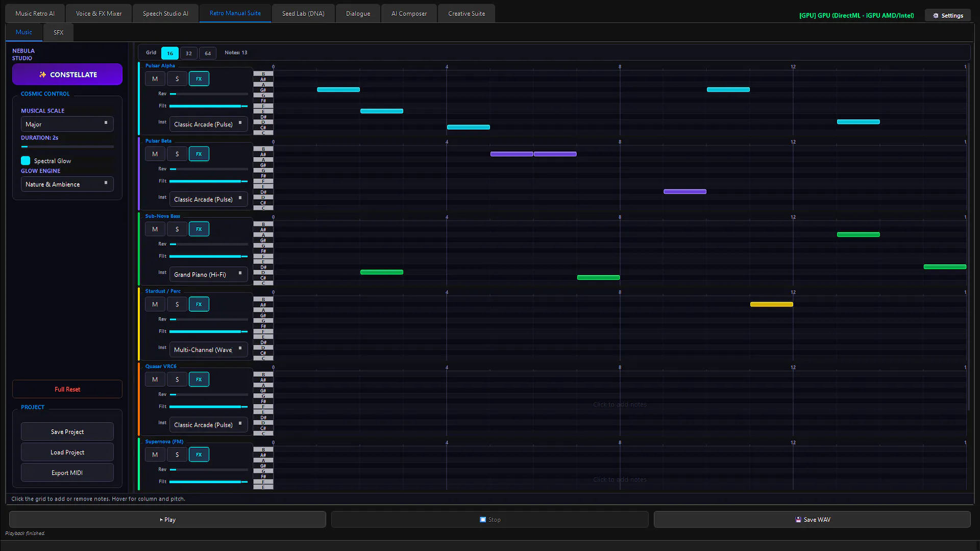Click Load Project
The image size is (980, 551).
click(67, 453)
